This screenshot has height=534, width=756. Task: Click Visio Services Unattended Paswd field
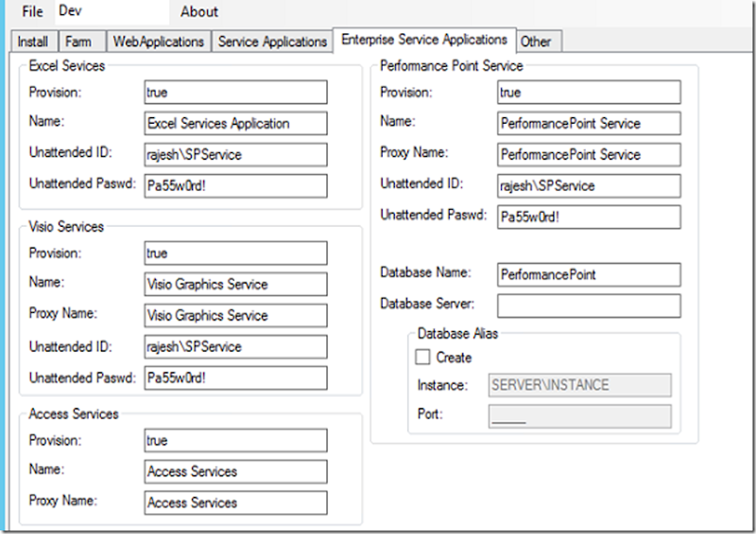[235, 378]
